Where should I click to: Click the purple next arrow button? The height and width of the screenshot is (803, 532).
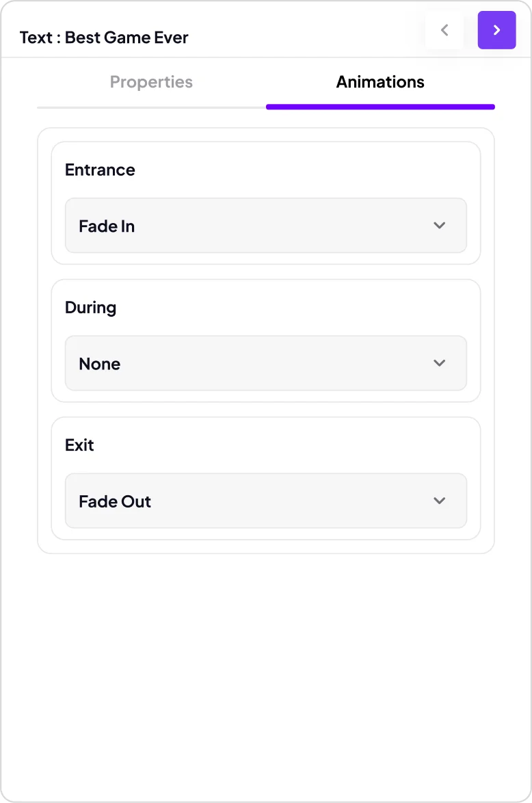coord(496,30)
